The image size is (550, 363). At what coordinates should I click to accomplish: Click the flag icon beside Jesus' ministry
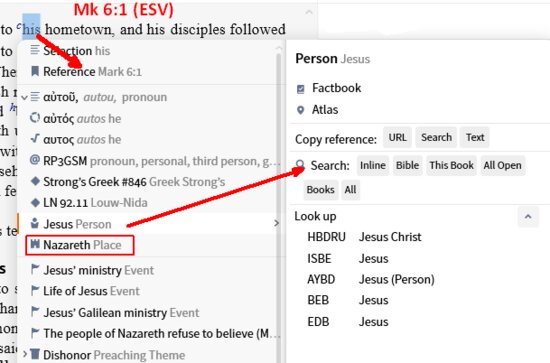coord(35,269)
